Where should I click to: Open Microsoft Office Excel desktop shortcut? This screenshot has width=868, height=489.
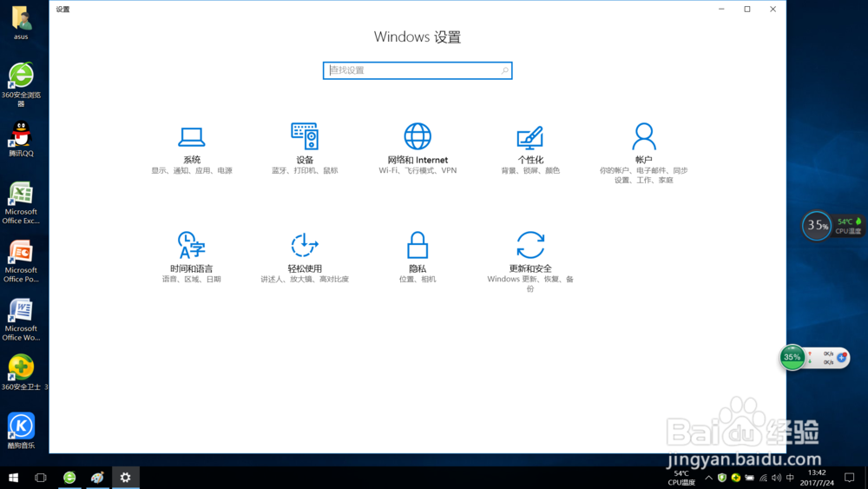(21, 203)
